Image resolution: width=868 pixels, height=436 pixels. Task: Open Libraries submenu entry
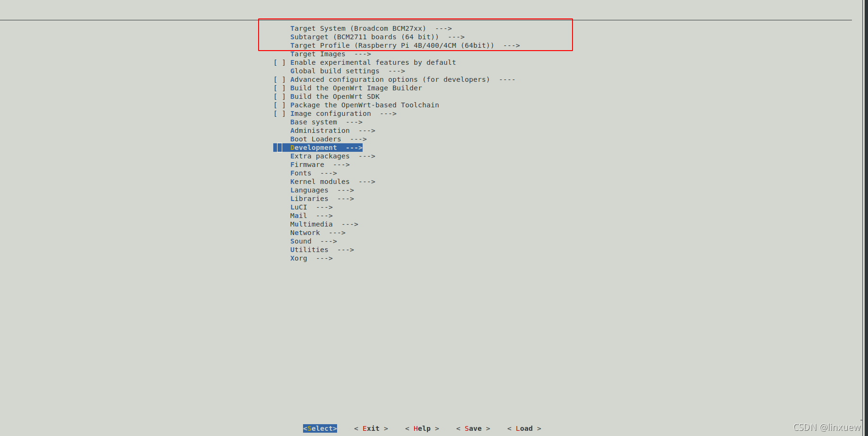pyautogui.click(x=322, y=199)
